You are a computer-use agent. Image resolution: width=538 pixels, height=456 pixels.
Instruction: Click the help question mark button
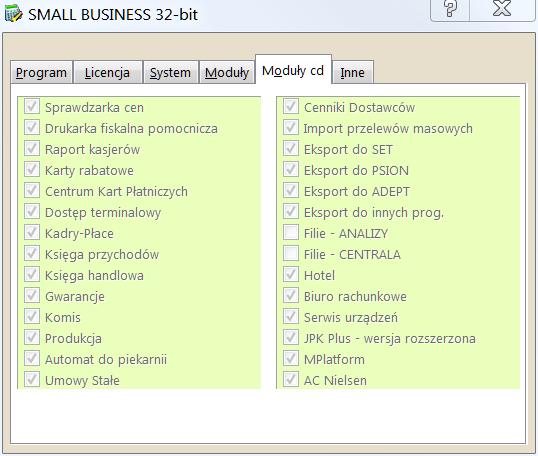click(x=450, y=9)
